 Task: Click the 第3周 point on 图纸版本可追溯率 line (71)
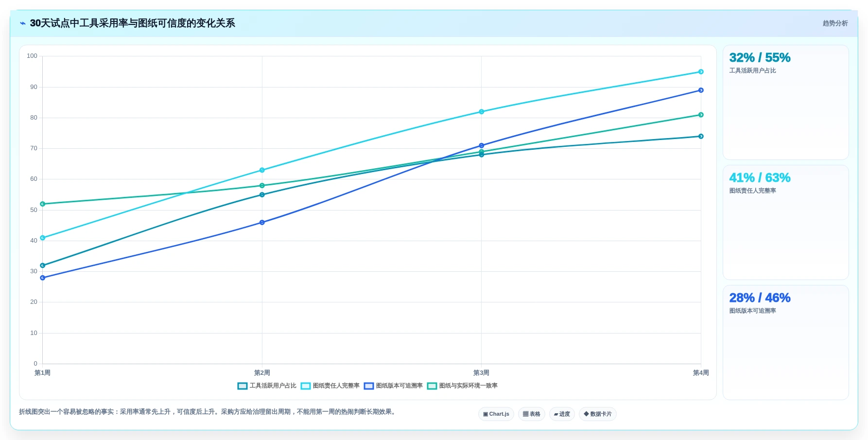482,146
